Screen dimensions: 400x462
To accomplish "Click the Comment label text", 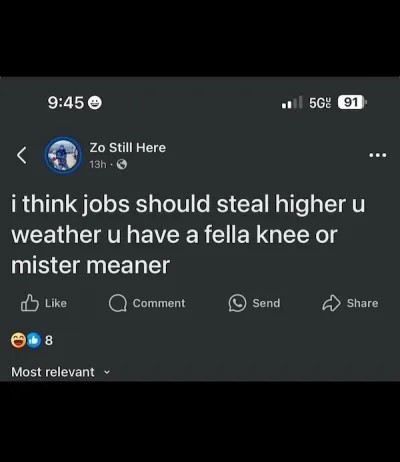I will pos(159,303).
